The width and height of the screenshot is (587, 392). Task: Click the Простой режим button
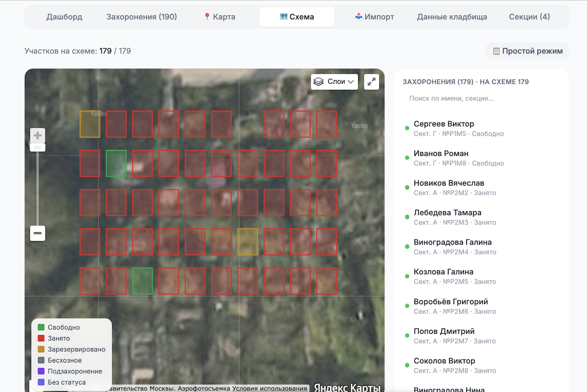point(528,51)
